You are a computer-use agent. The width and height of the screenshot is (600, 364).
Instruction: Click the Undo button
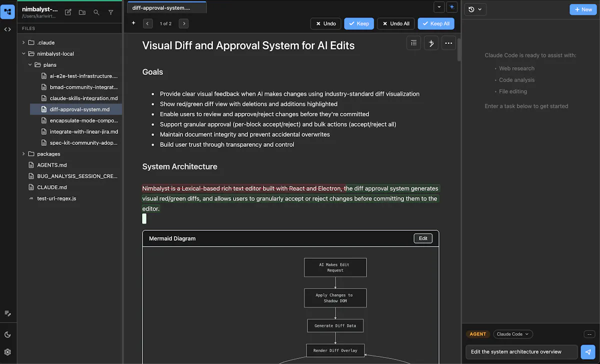pos(325,23)
